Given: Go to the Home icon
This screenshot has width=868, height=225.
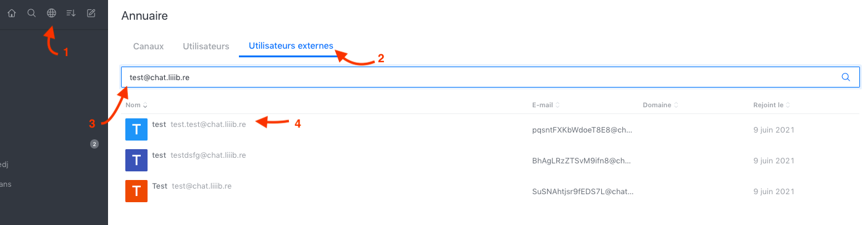Looking at the screenshot, I should pos(12,13).
